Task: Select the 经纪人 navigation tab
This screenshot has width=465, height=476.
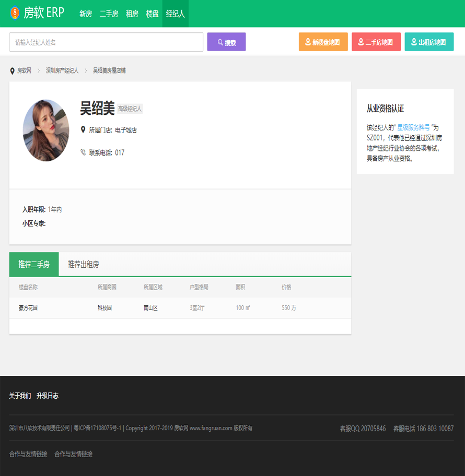Action: click(x=175, y=14)
